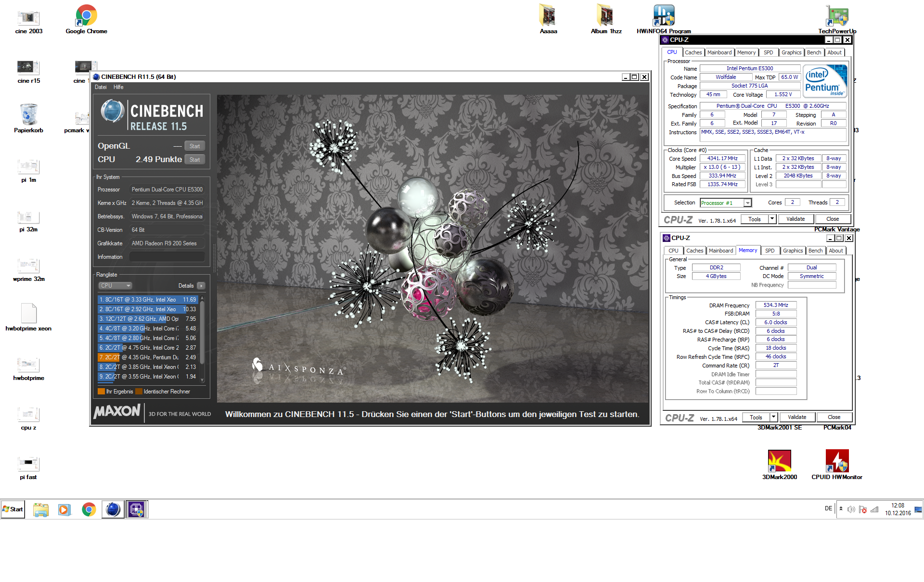Click Tools button in upper CPU-Z
Image resolution: width=924 pixels, height=582 pixels.
point(755,219)
